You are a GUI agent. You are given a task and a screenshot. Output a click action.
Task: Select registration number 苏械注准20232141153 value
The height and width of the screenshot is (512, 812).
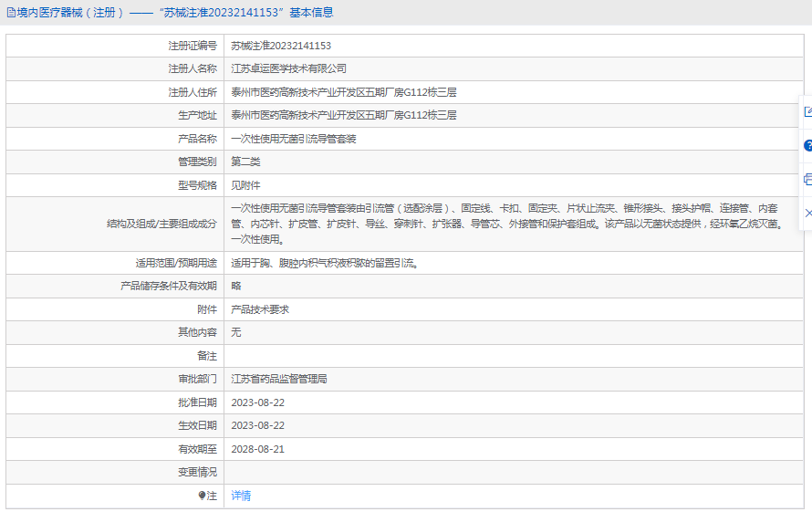click(281, 46)
